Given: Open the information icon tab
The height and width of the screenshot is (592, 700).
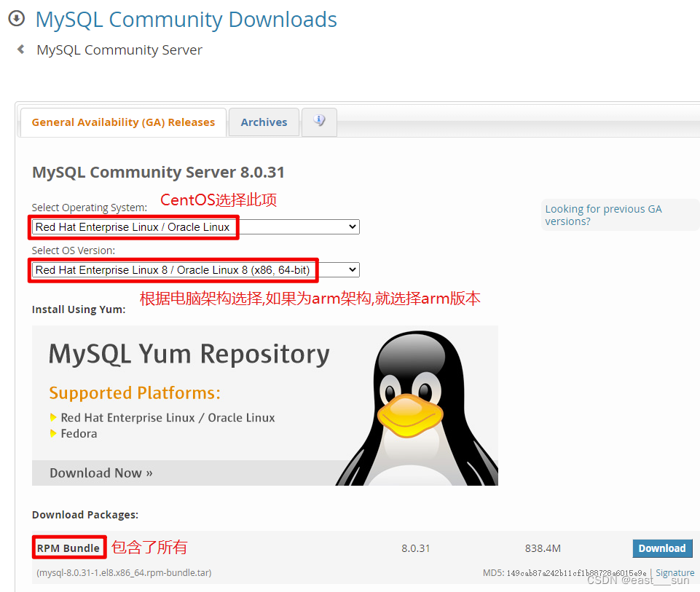Looking at the screenshot, I should 319,122.
